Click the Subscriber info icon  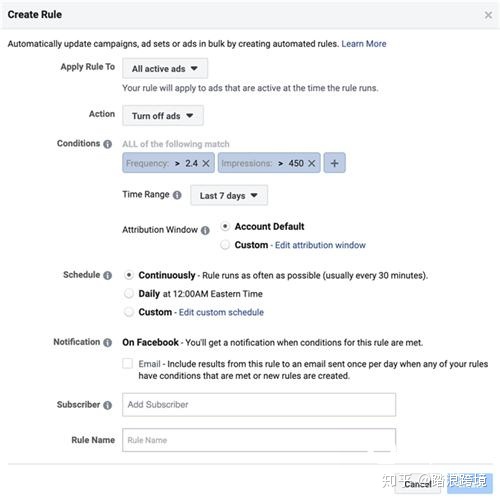click(x=107, y=405)
